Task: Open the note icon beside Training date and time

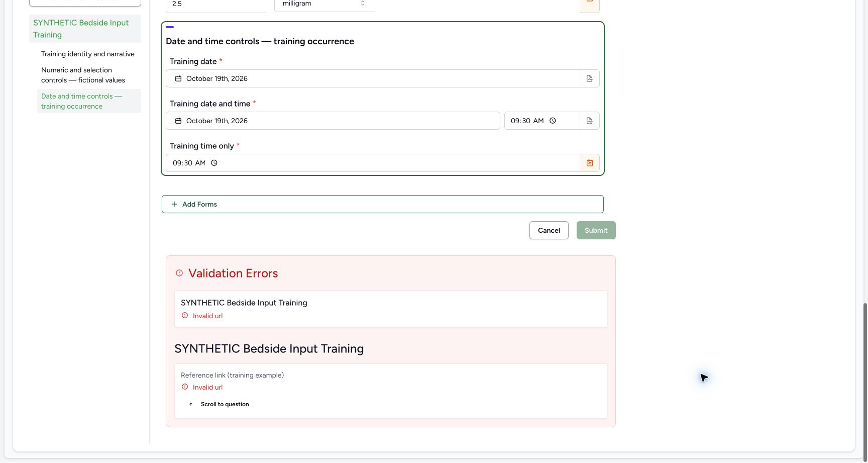Action: [x=590, y=121]
